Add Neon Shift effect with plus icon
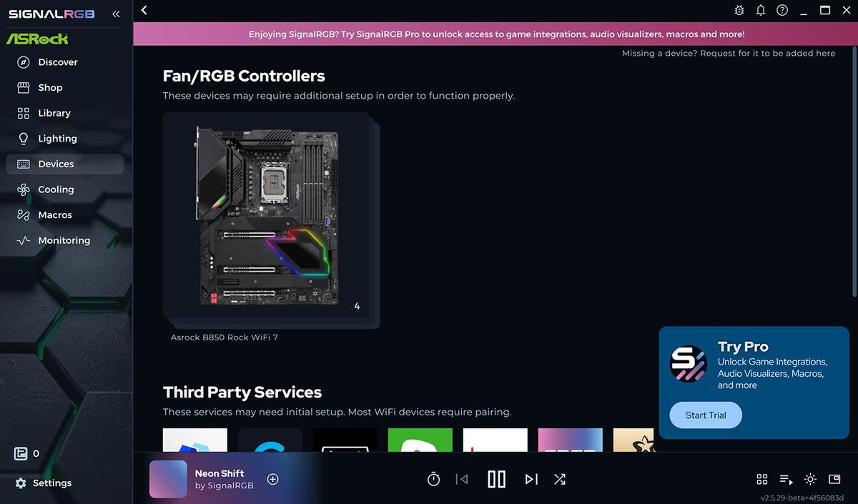Viewport: 858px width, 504px height. [272, 479]
